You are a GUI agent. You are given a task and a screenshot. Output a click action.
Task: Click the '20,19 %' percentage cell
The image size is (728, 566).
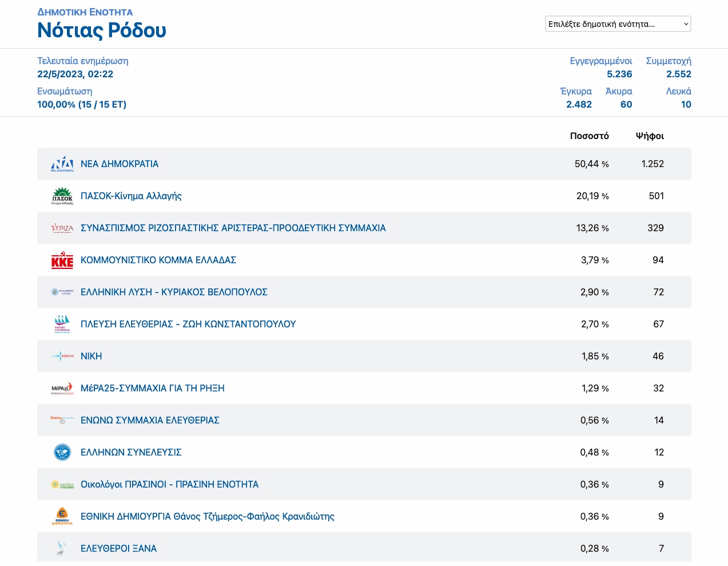592,196
